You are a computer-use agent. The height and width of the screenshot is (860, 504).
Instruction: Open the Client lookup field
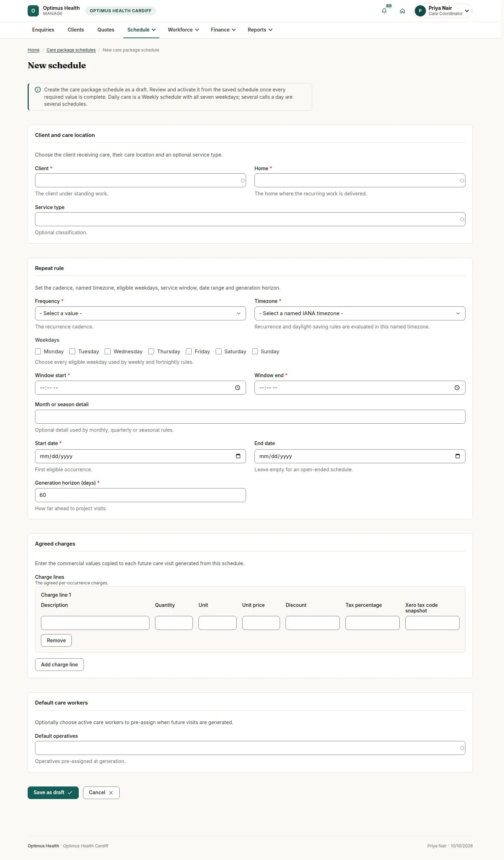pyautogui.click(x=140, y=180)
